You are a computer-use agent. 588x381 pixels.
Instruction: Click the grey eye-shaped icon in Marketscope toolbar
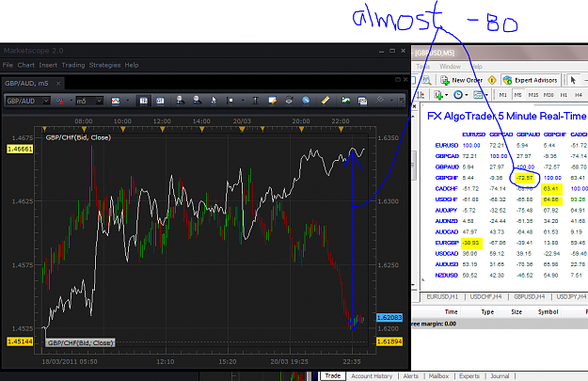(289, 100)
